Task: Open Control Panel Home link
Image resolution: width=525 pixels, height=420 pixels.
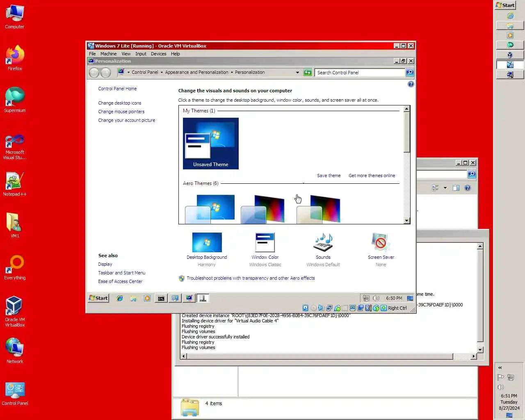Action: [117, 89]
